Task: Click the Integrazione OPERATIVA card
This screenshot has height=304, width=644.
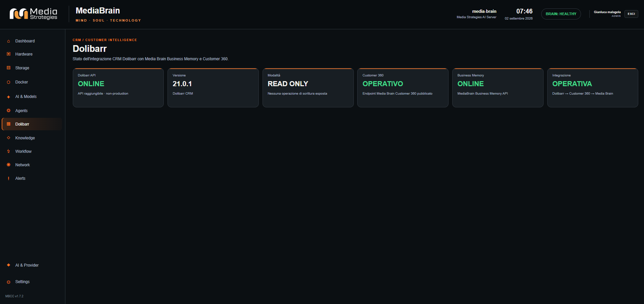Action: coord(593,88)
